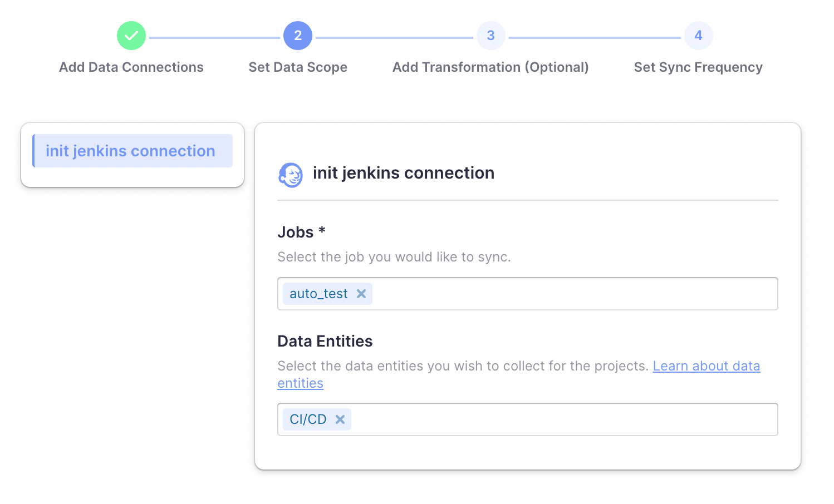
Task: Go to the Add Data Connections step label
Action: (x=131, y=67)
